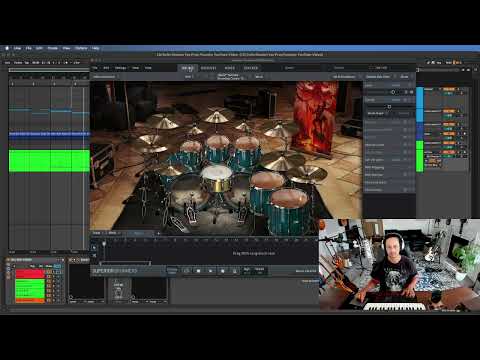Screen dimensions: 480x360
Task: Toggle the metronome in Superior Drummer
Action: pos(235,271)
